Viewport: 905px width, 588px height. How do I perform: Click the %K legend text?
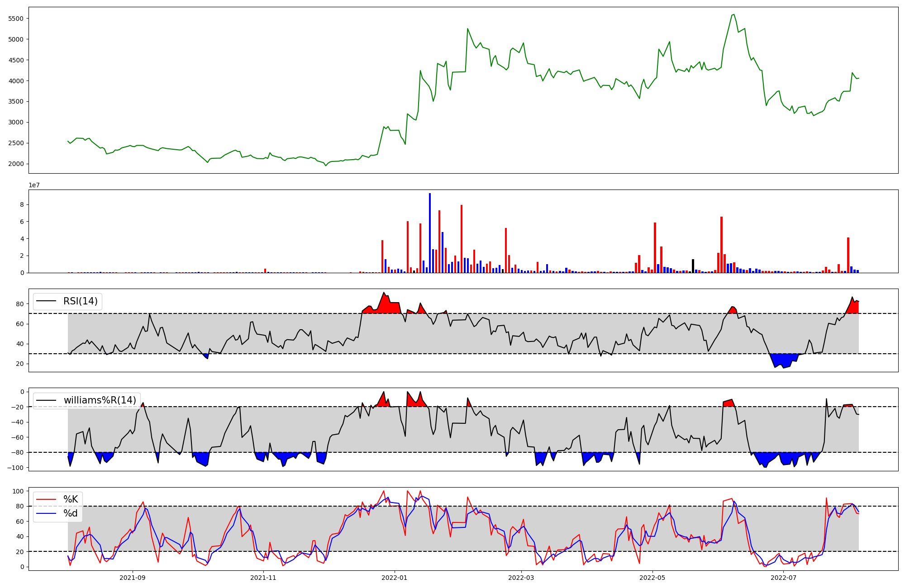pyautogui.click(x=70, y=499)
